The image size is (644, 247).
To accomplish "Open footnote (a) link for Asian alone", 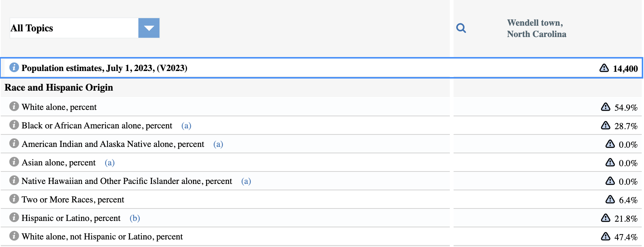I will point(110,163).
